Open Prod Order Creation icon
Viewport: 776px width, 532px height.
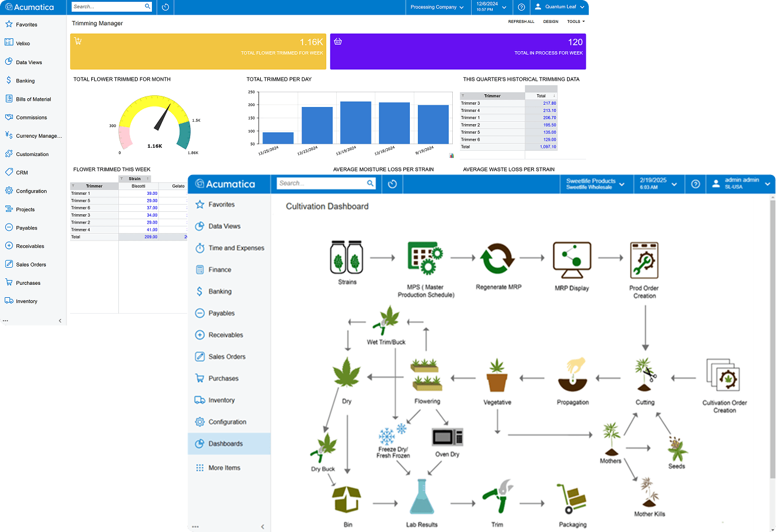tap(644, 260)
